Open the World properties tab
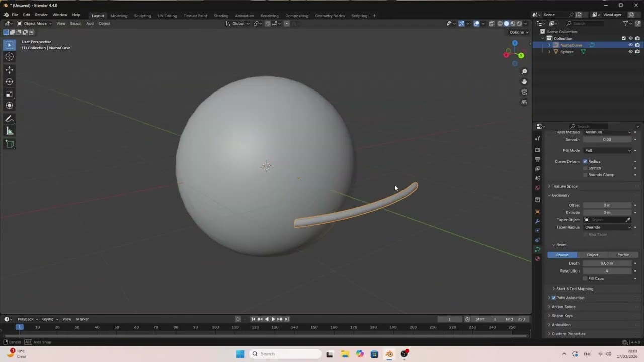This screenshot has width=644, height=362. (x=538, y=188)
